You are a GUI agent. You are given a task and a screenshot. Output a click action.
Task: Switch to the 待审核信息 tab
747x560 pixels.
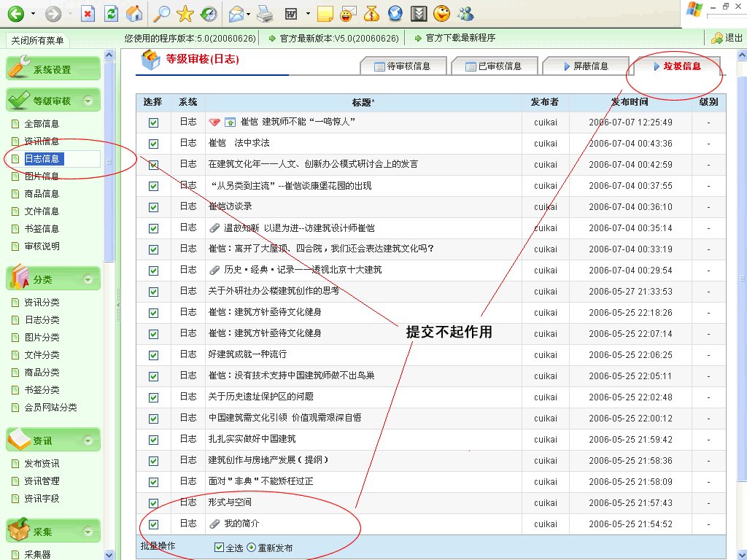402,66
